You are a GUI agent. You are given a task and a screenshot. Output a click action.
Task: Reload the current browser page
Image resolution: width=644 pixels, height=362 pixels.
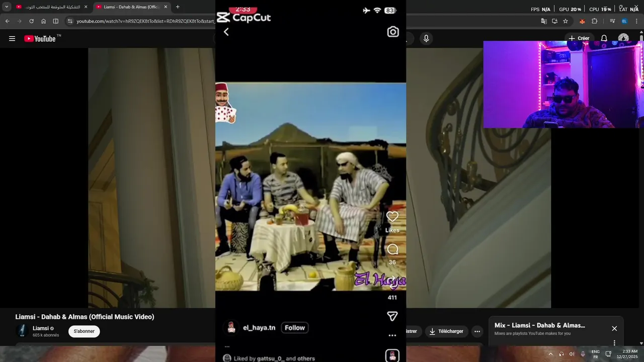31,21
